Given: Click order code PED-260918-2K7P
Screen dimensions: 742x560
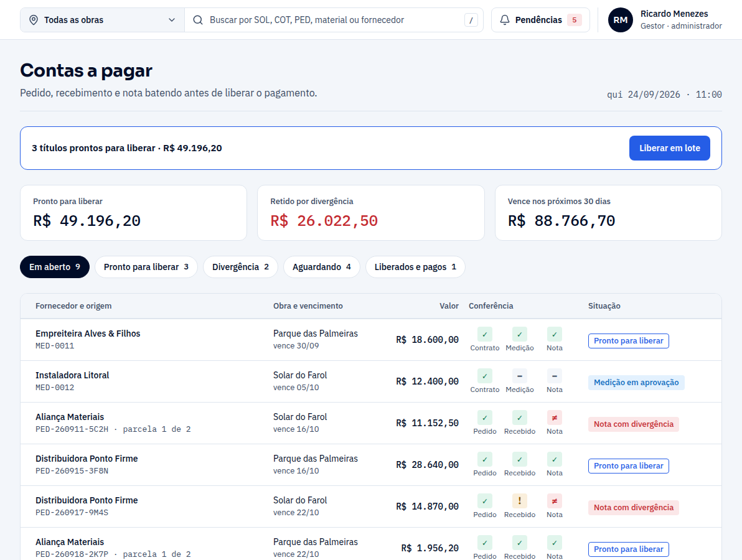Looking at the screenshot, I should [x=72, y=554].
